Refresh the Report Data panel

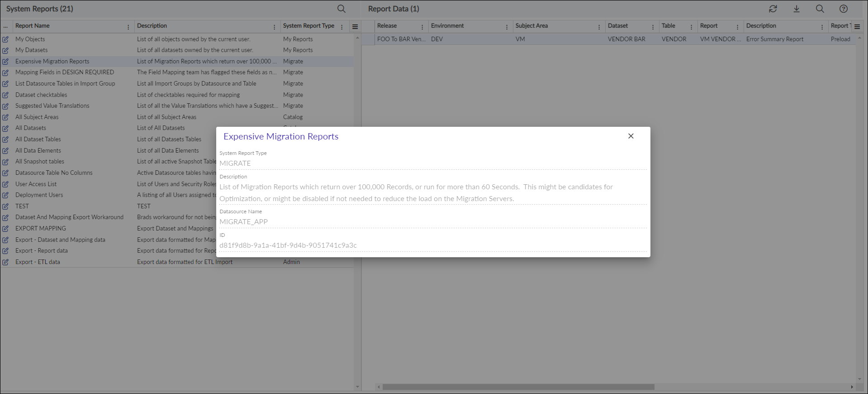(773, 9)
